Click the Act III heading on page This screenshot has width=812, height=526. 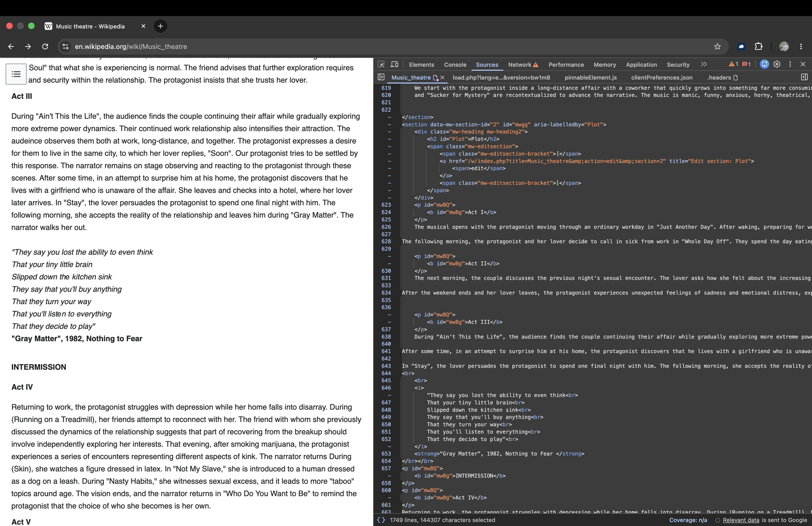pos(21,96)
